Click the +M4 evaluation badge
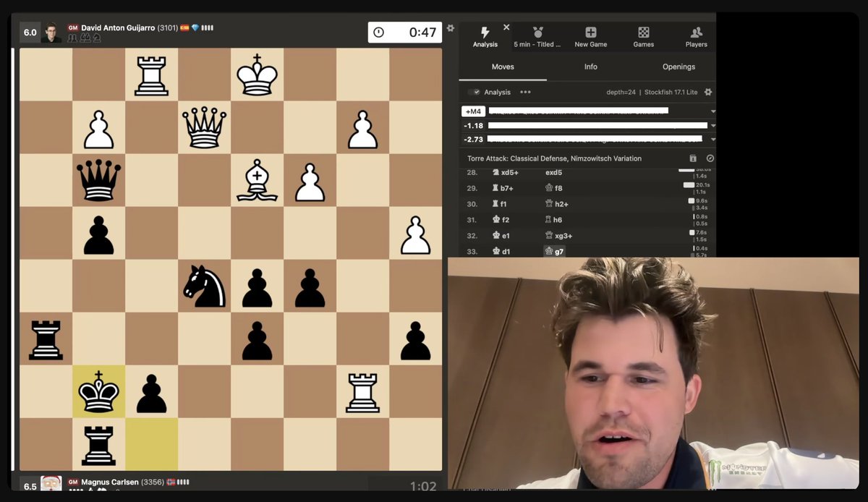Screen dimensions: 868x502 473,111
